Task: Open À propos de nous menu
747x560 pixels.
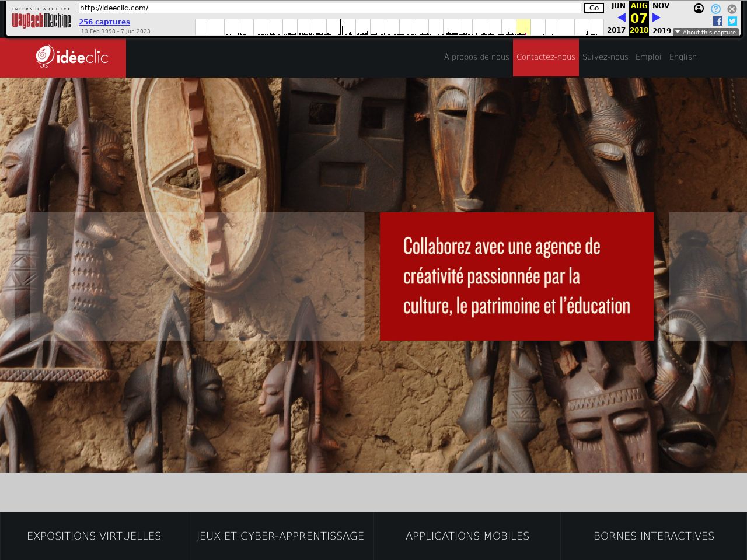Action: [x=476, y=57]
